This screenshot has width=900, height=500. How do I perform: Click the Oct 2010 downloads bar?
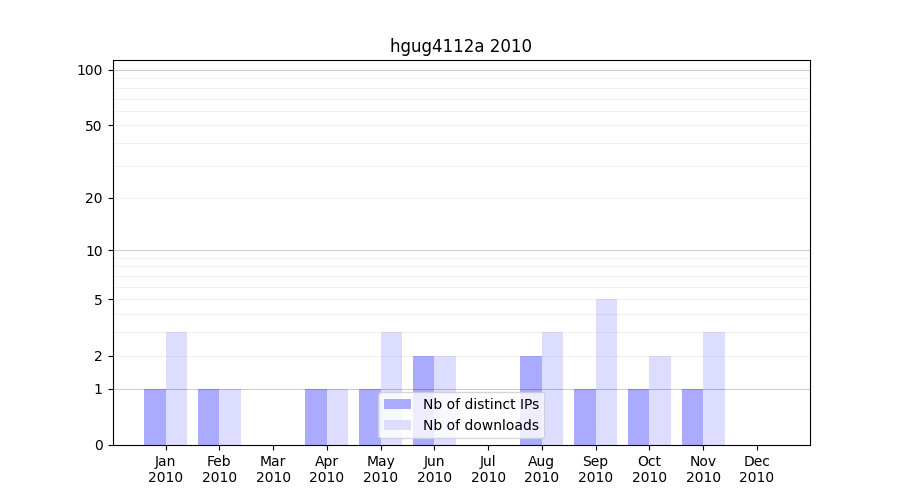(660, 400)
